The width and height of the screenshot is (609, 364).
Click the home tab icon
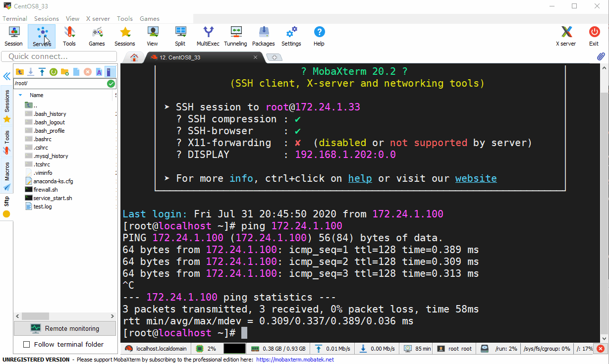(134, 57)
